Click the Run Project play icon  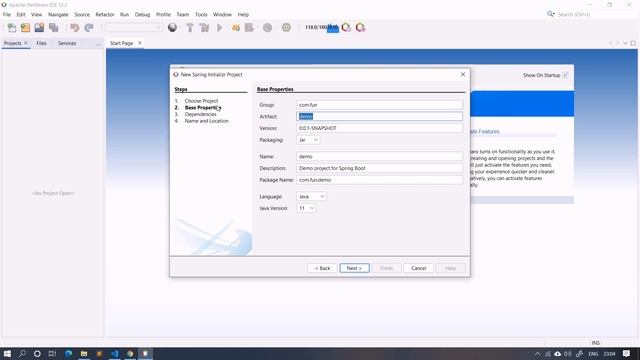tap(220, 28)
